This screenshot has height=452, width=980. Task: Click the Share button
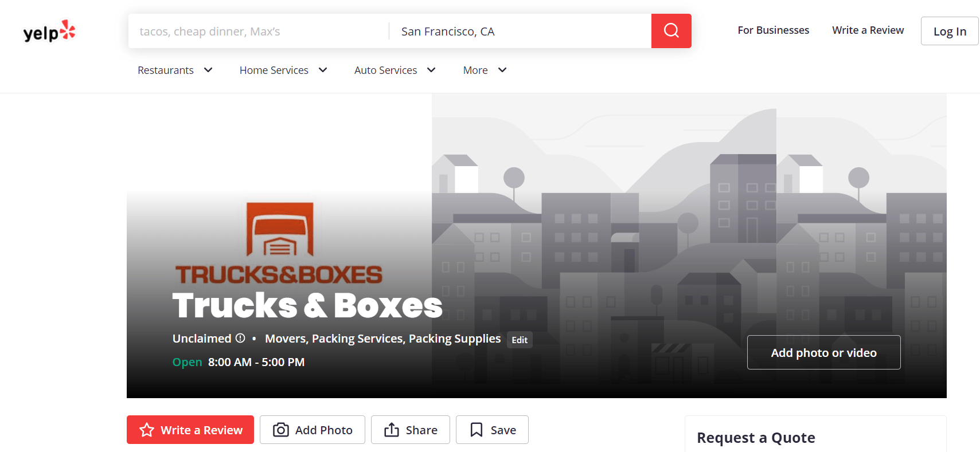[x=411, y=430]
